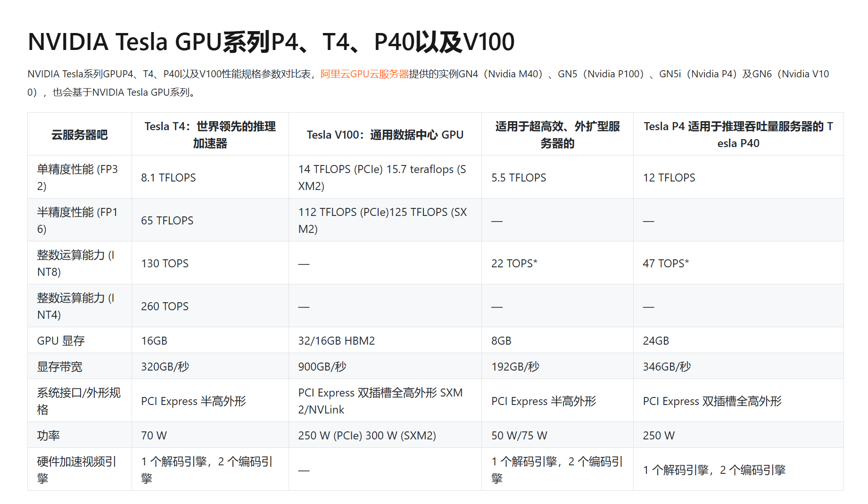868x504 pixels.
Task: Click the 系统接口/外形规格 row label
Action: click(80, 401)
